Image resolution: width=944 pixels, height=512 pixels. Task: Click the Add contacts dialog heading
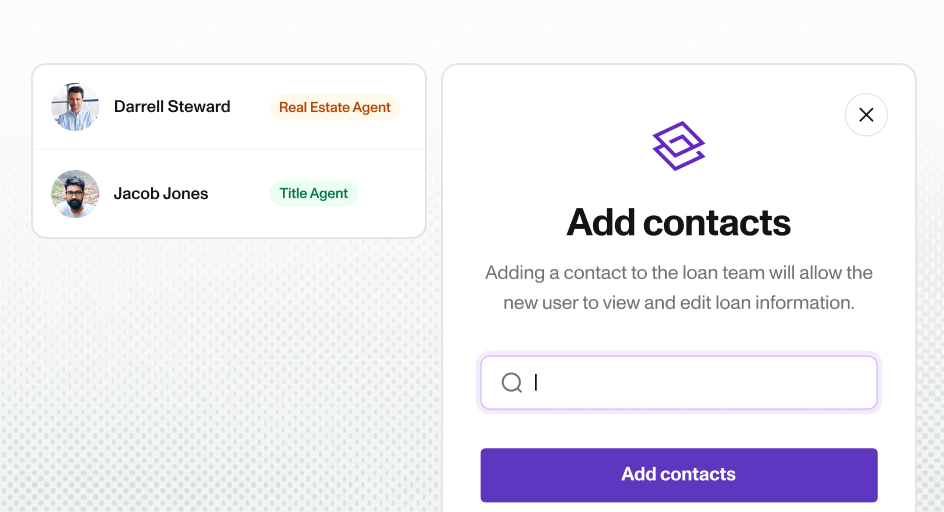[x=678, y=222]
